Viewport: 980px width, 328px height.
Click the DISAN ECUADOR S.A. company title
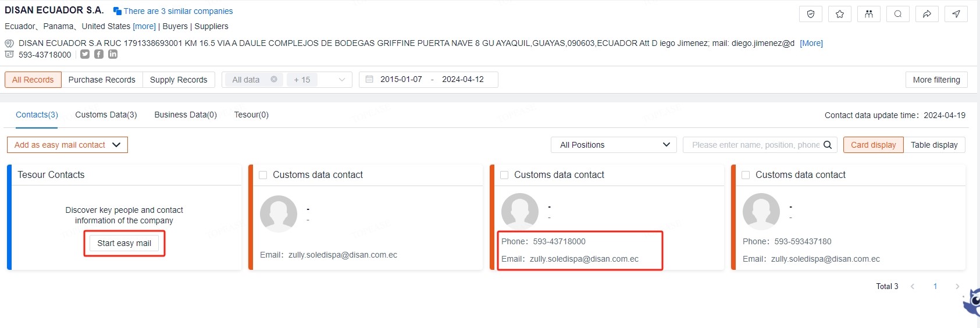coord(54,10)
